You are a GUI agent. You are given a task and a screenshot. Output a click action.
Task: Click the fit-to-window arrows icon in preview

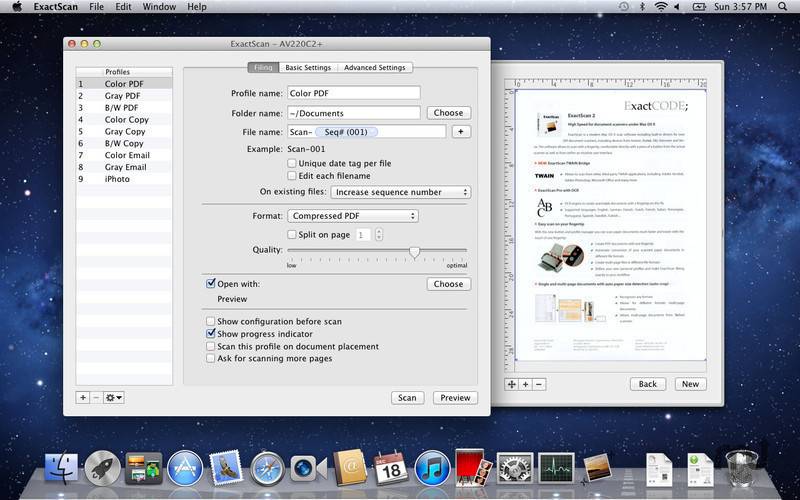[x=511, y=384]
